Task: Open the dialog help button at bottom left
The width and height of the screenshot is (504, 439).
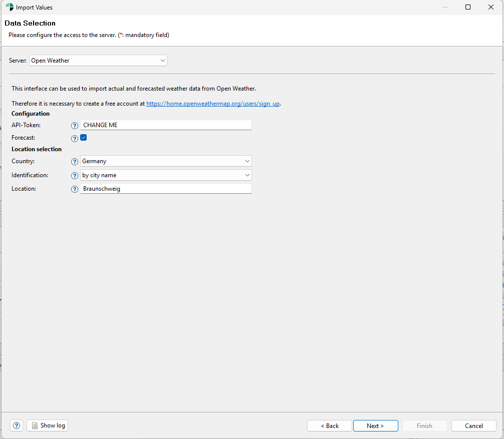Action: 17,425
